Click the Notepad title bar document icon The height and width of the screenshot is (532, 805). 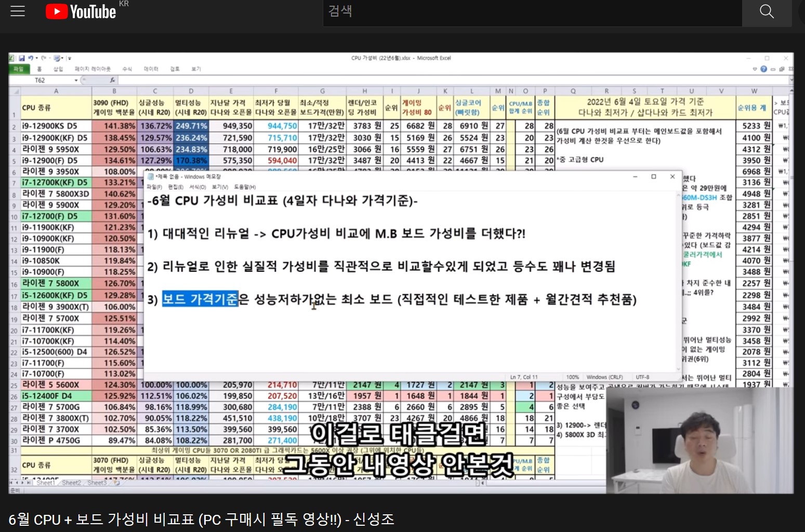point(151,177)
